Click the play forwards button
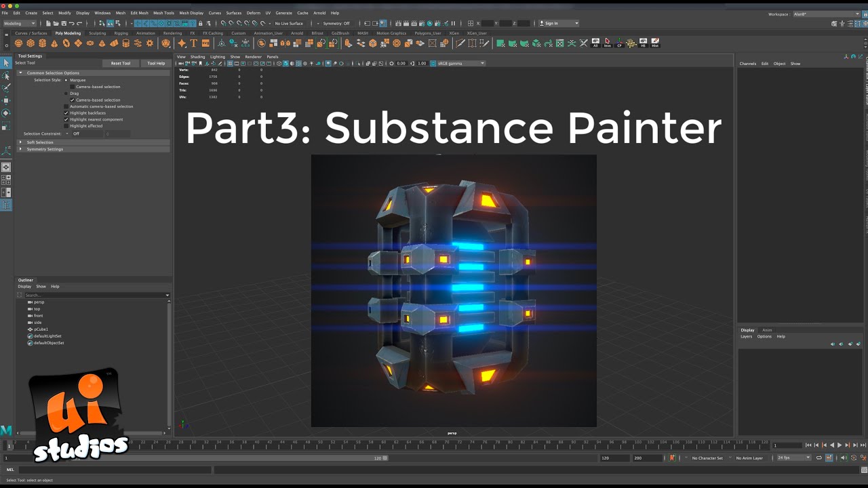Viewport: 868px width, 488px height. [840, 445]
